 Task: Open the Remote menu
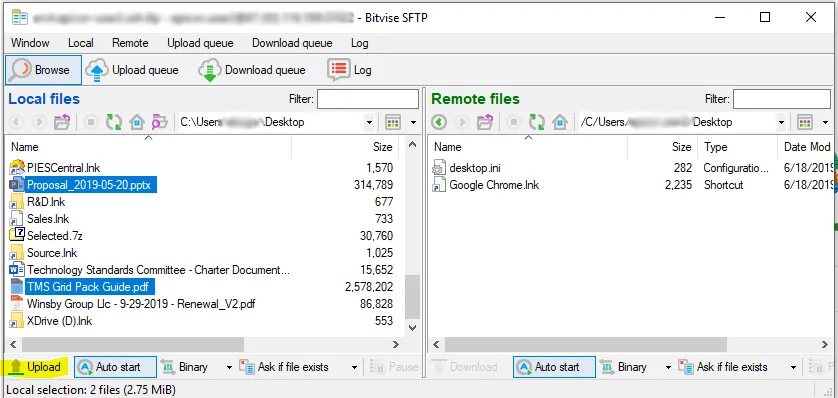pyautogui.click(x=130, y=43)
